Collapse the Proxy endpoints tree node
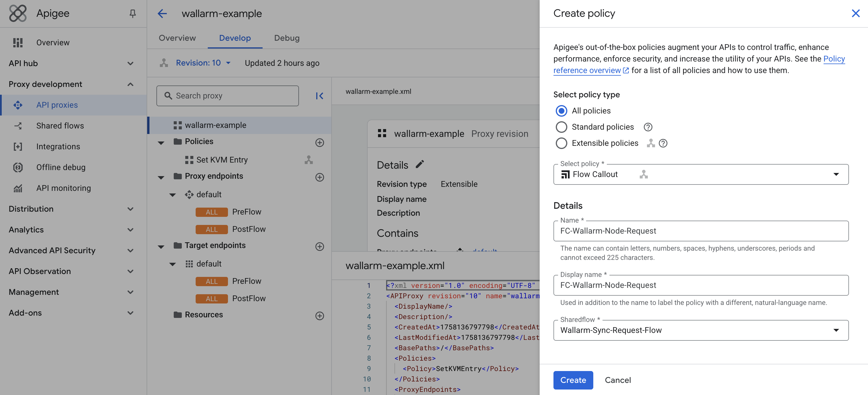Screen dimensions: 868x395 click(x=161, y=177)
